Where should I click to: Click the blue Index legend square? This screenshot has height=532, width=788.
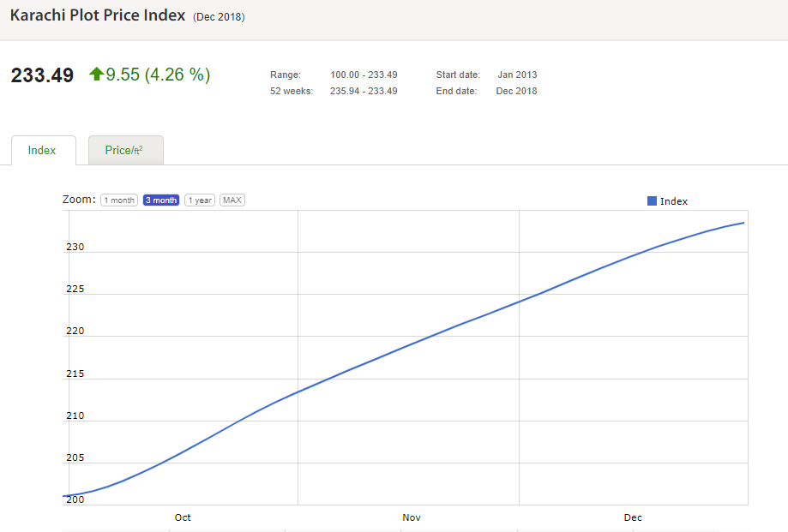click(x=652, y=201)
